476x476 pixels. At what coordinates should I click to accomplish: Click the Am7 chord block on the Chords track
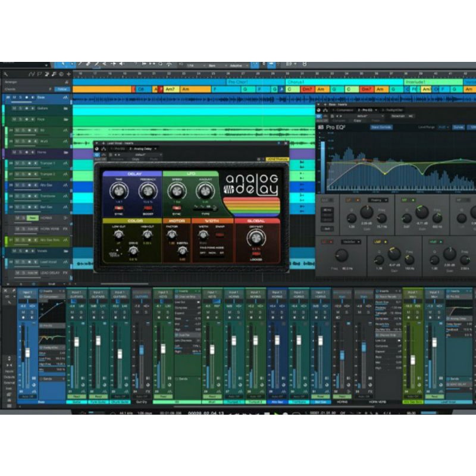[171, 89]
